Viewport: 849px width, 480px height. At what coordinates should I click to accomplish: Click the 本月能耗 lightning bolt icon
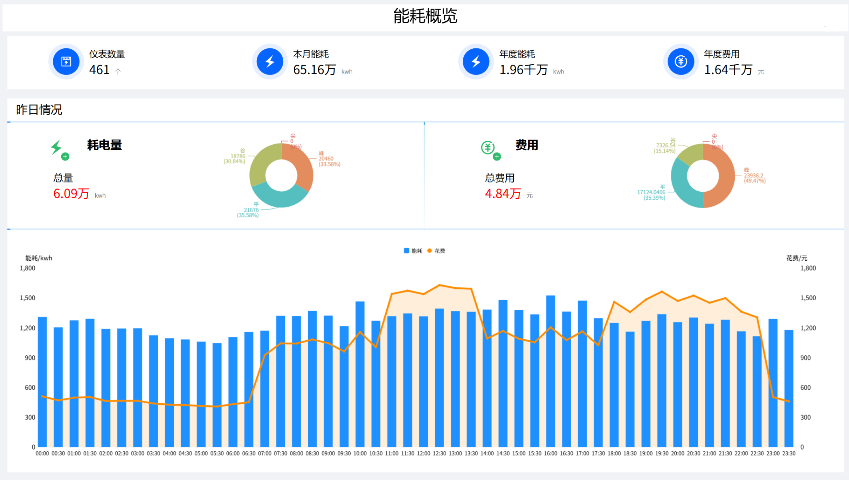click(x=270, y=62)
